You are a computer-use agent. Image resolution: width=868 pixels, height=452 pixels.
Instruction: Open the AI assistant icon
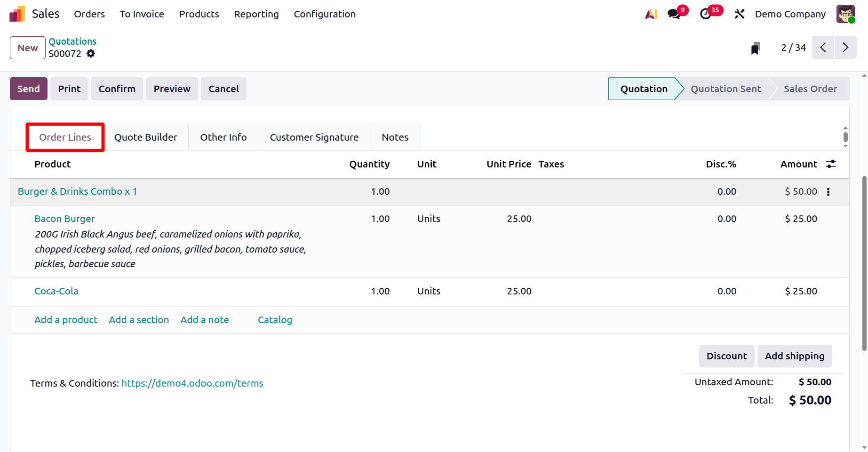[651, 14]
